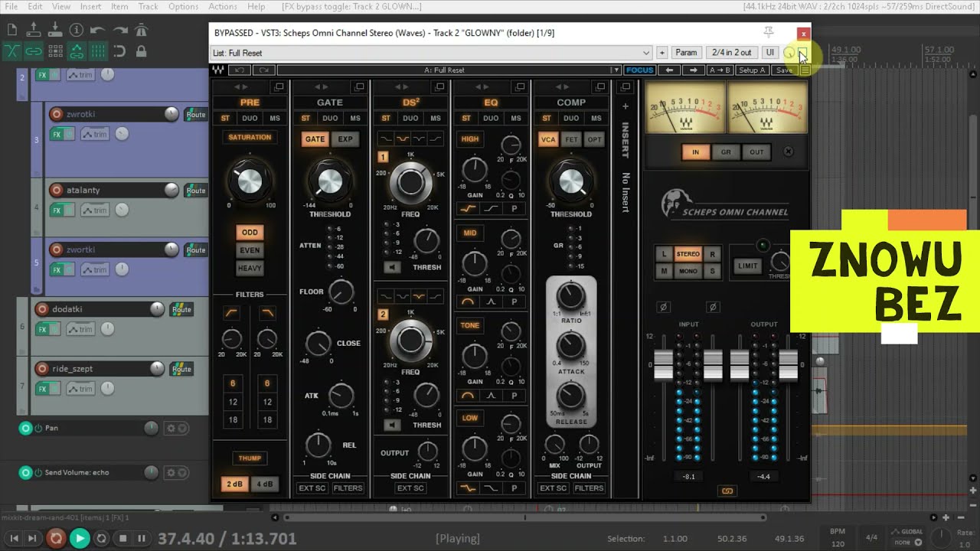980x551 pixels.
Task: Toggle the metronome icon in REAPER toolbar
Action: tap(141, 31)
